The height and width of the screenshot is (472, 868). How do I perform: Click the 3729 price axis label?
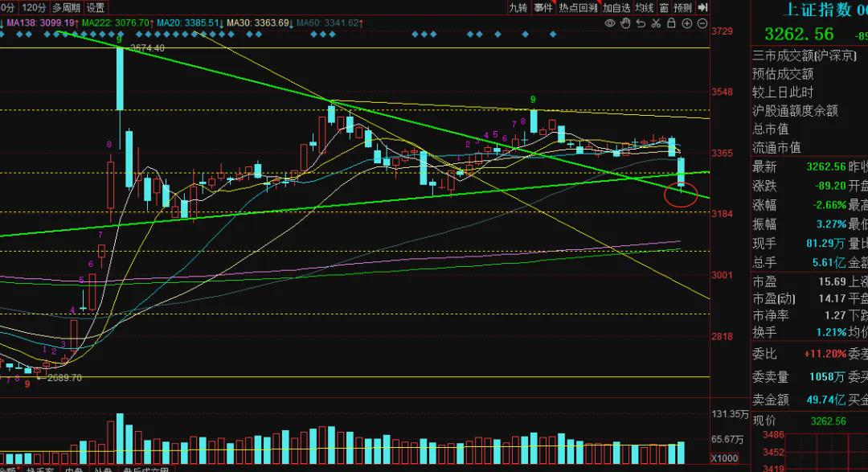(722, 31)
